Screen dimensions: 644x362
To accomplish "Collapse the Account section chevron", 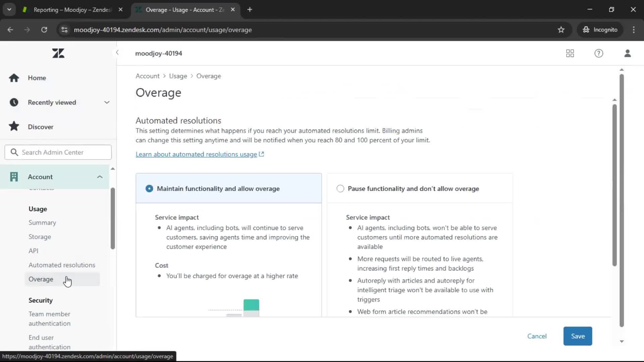I will click(x=100, y=177).
